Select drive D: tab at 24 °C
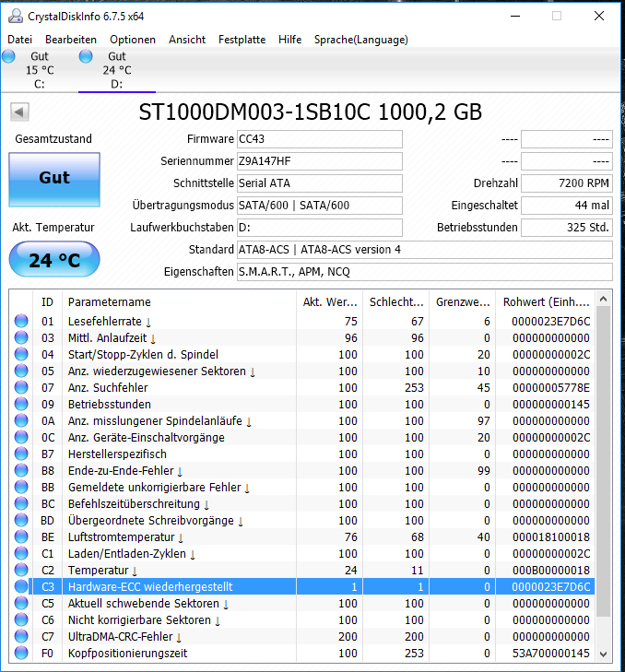Image resolution: width=625 pixels, height=672 pixels. pos(116,70)
